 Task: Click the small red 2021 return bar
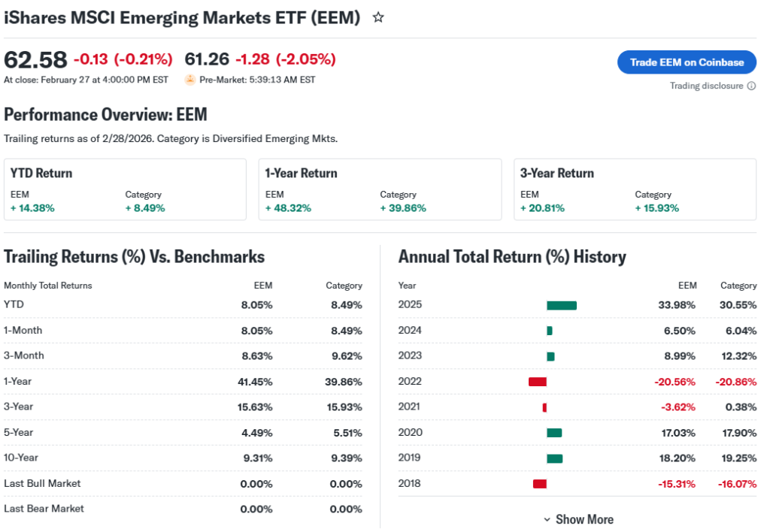pos(544,407)
